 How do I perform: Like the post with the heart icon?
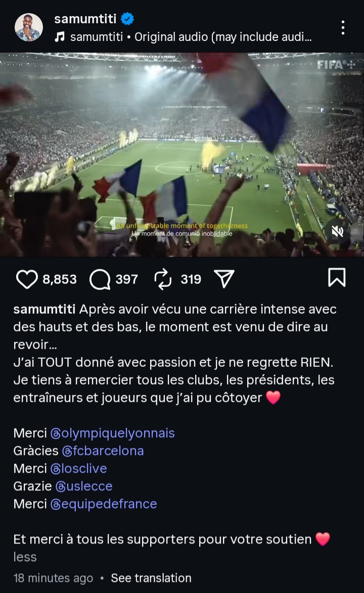click(x=27, y=279)
